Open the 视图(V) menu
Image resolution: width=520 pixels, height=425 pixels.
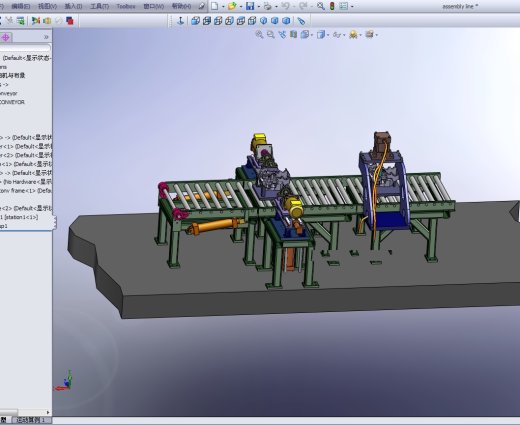(47, 6)
